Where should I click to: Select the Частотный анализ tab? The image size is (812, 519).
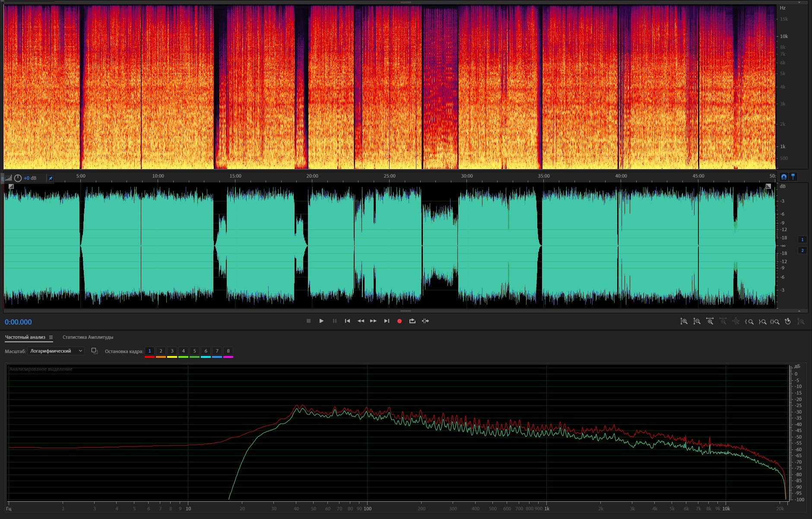click(25, 338)
